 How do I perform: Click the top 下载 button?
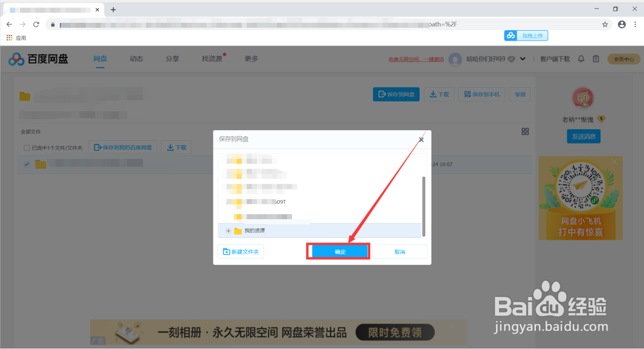pos(439,94)
